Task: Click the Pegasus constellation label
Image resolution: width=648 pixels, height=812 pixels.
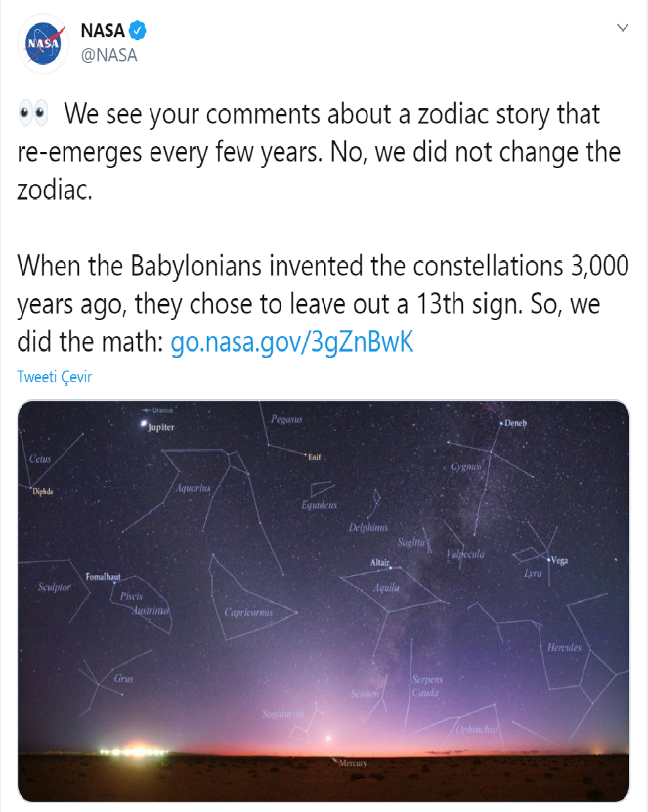Action: (287, 420)
